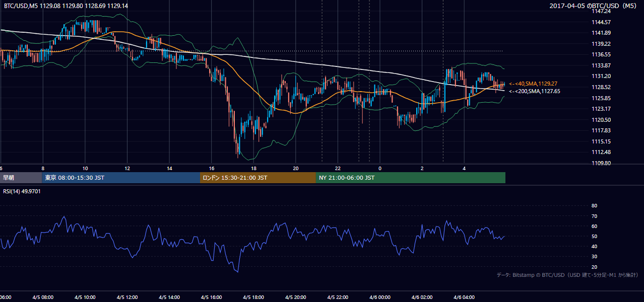Click the 4/5 14:00 bottom time label
644x302 pixels.
(x=169, y=297)
